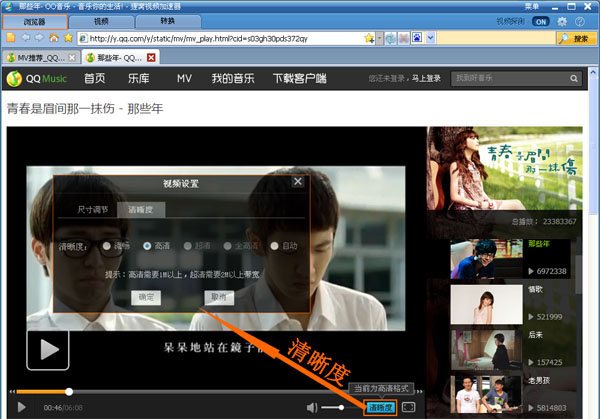Screen dimensions: 600x419
Task: Cancel with the 取消 button
Action: point(219,297)
